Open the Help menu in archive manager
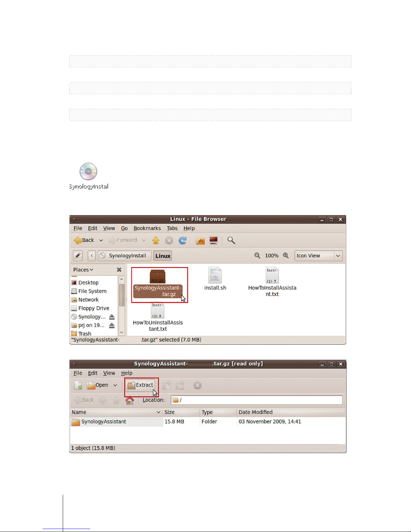 (x=126, y=373)
